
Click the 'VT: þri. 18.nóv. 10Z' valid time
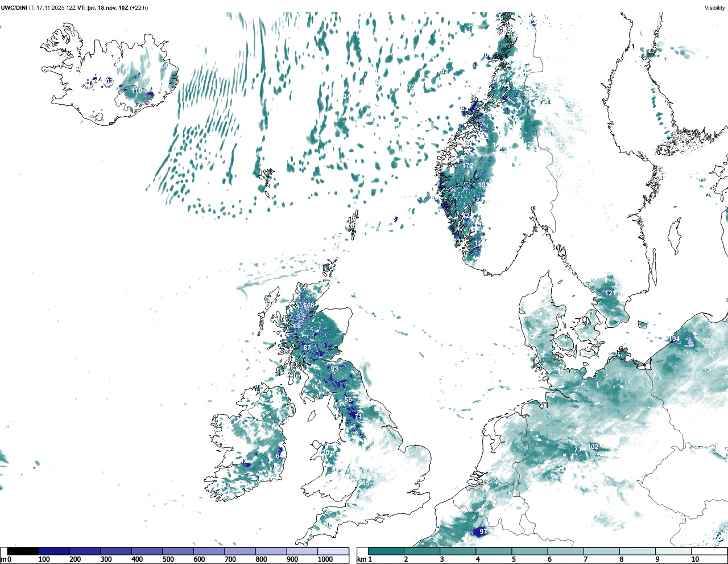[x=103, y=7]
